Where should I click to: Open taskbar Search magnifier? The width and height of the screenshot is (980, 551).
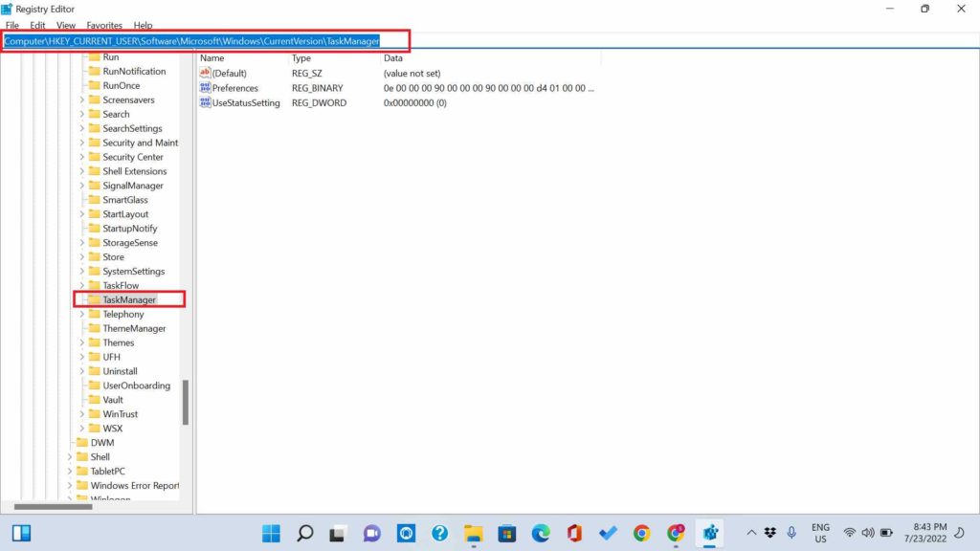tap(305, 533)
